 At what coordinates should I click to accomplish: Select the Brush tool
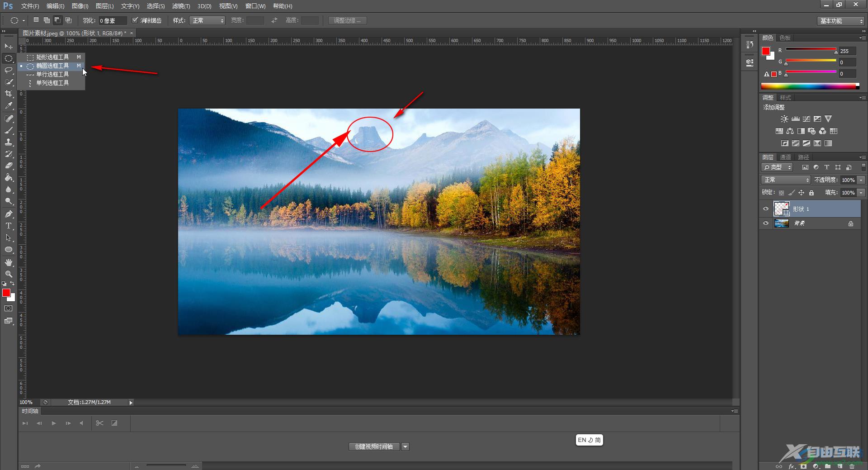(x=9, y=130)
